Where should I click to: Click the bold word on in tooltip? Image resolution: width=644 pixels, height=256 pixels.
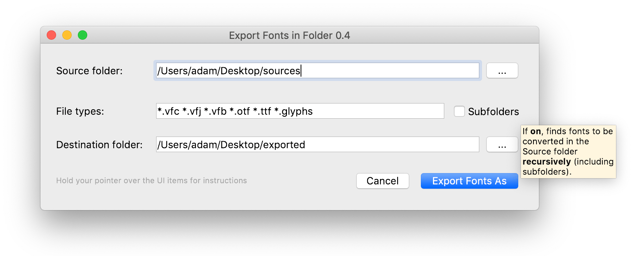536,132
